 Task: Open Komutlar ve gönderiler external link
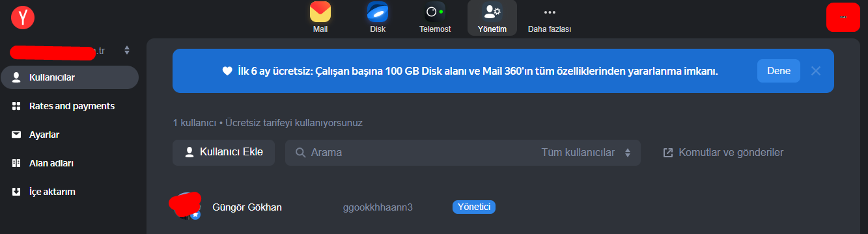pyautogui.click(x=723, y=153)
